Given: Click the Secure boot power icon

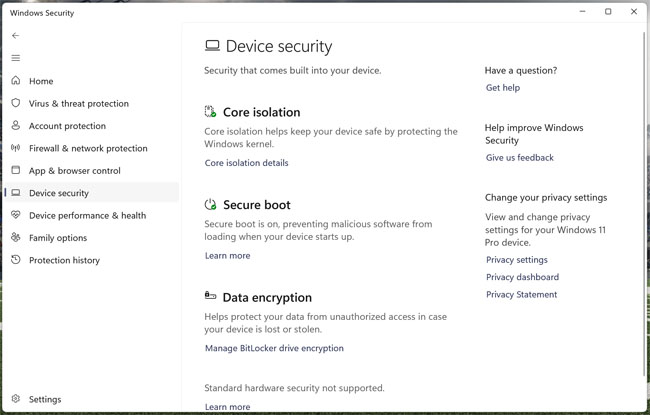Looking at the screenshot, I should [211, 204].
